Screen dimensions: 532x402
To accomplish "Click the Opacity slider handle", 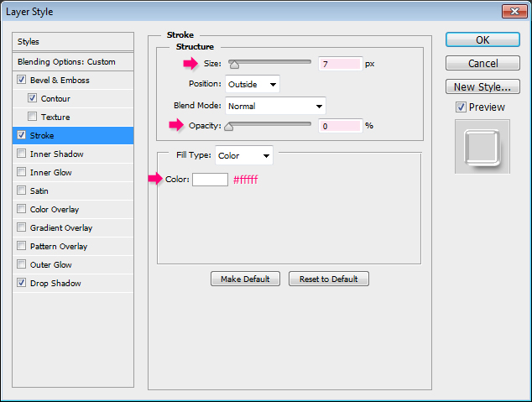I will click(x=229, y=127).
